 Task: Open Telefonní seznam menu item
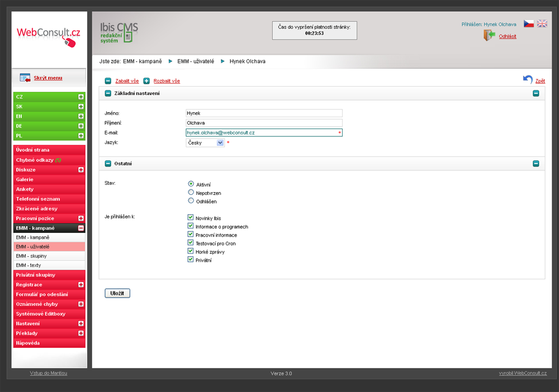point(49,199)
